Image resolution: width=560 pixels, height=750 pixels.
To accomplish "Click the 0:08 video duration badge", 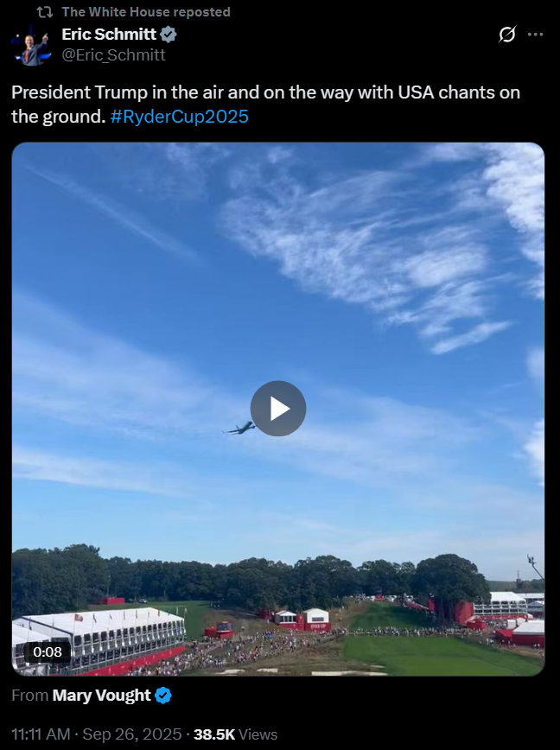I will click(48, 651).
